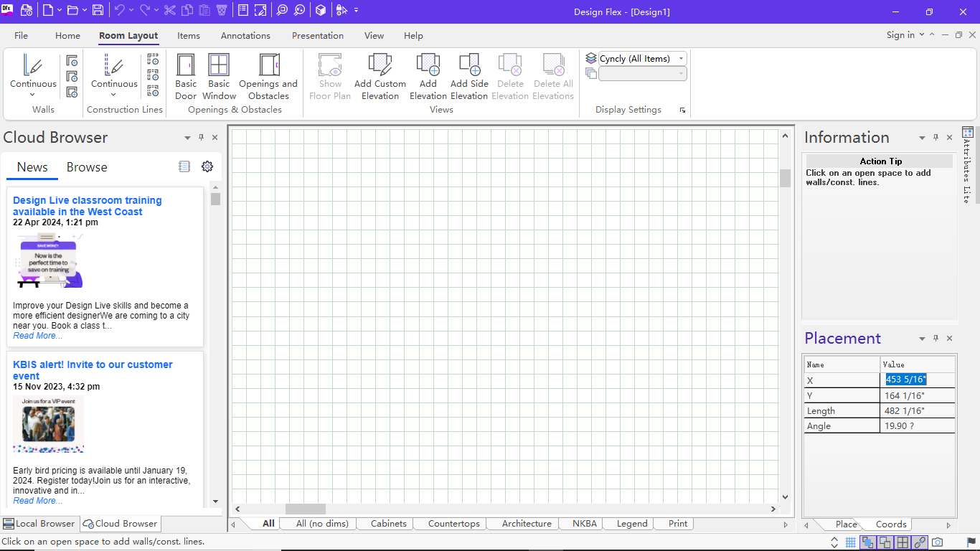Pin the Cloud Browser panel
980x551 pixels.
(x=202, y=138)
